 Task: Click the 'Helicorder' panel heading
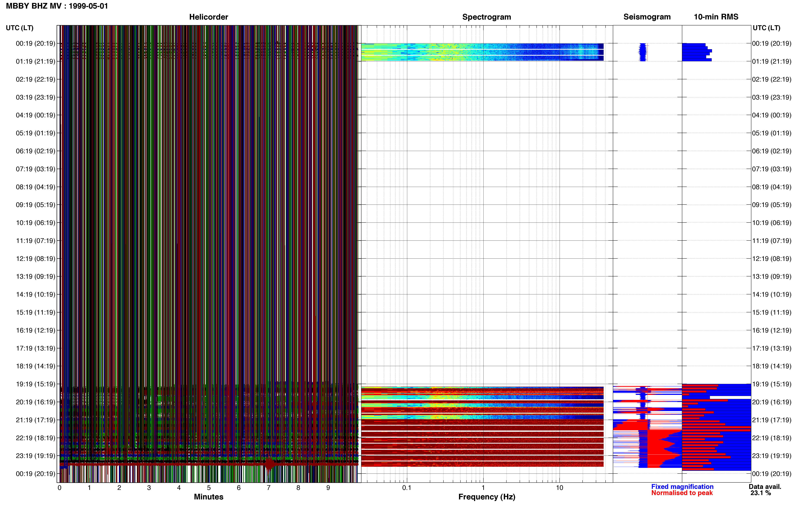pyautogui.click(x=209, y=17)
